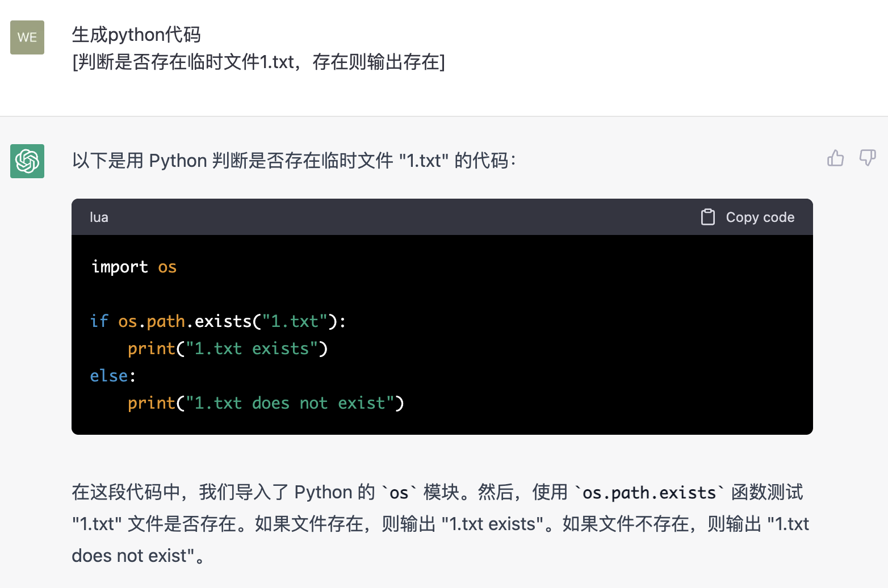This screenshot has width=888, height=588.
Task: Click the final line 'does not exist"。'
Action: point(139,556)
